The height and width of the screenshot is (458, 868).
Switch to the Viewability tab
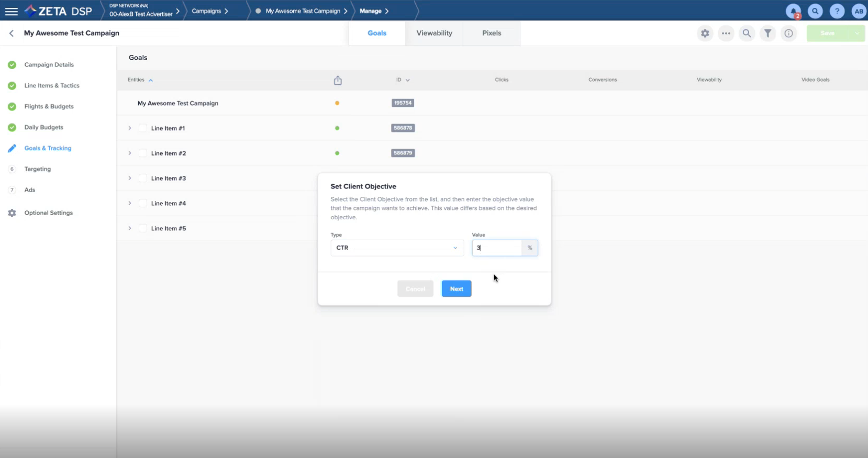[x=434, y=33]
